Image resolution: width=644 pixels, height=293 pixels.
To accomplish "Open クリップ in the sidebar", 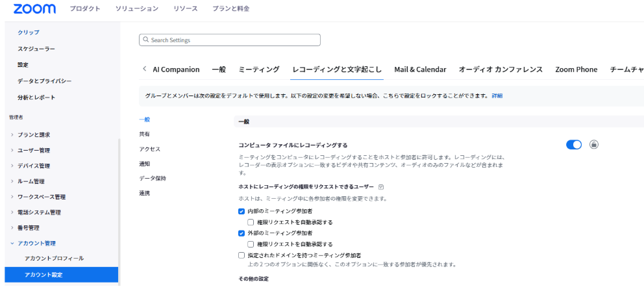I will click(29, 32).
